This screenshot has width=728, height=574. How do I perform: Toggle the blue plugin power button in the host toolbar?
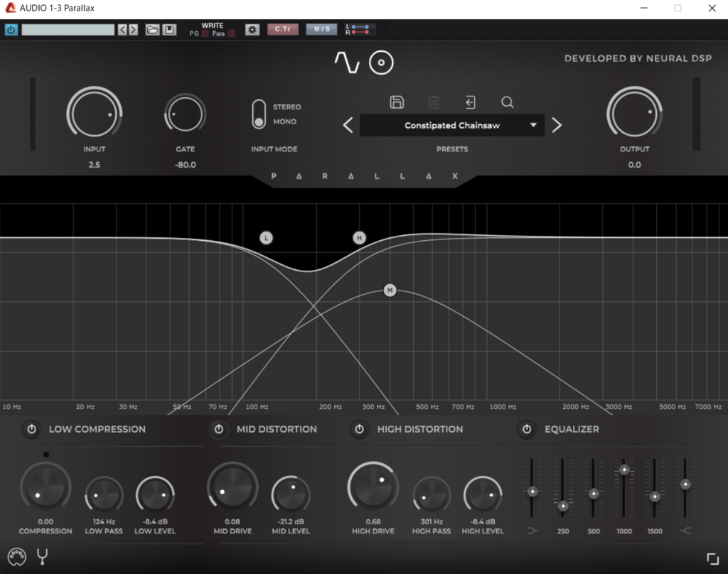point(11,30)
